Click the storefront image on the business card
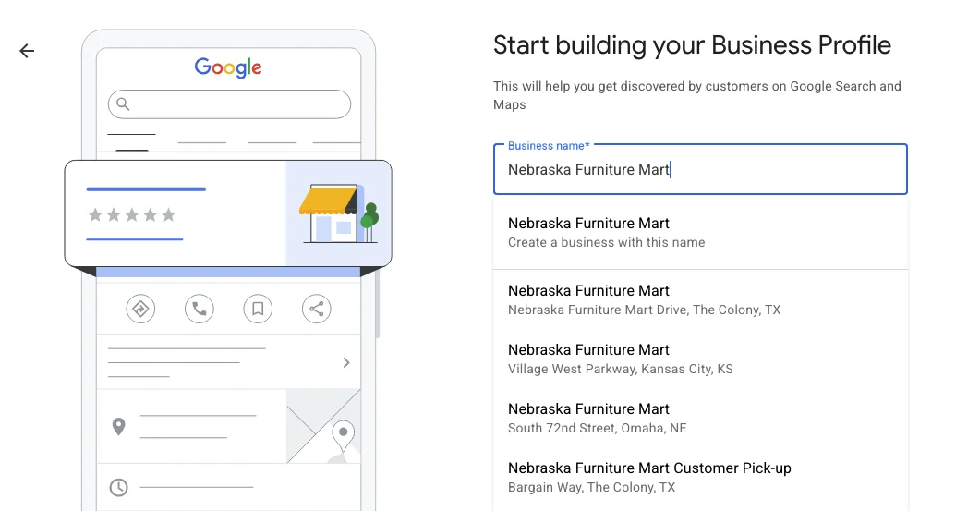Viewport: 980px width, 511px height. pos(339,213)
